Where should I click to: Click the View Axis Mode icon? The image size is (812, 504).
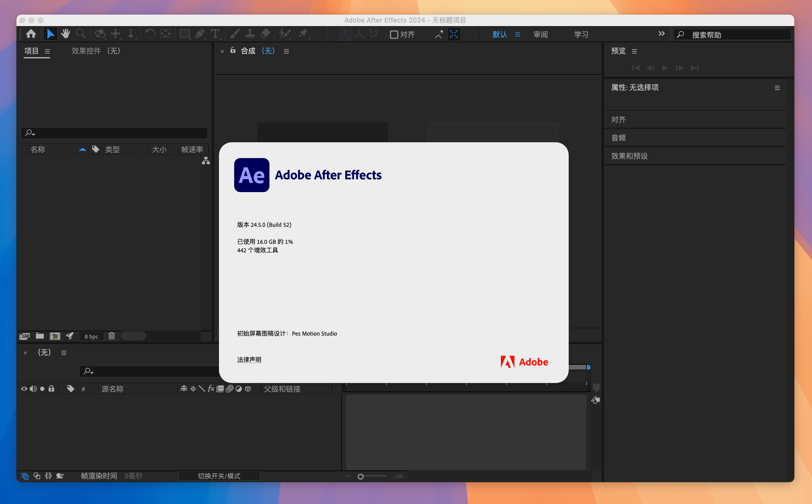(373, 34)
